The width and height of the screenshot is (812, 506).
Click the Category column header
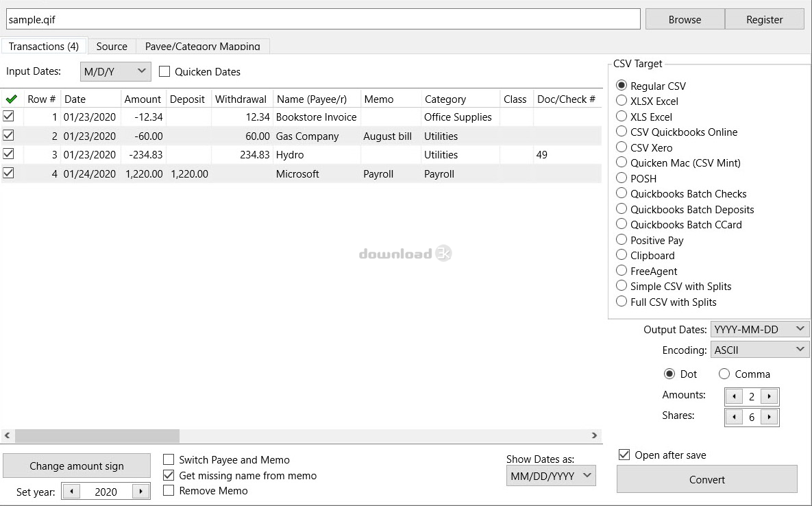pyautogui.click(x=460, y=99)
